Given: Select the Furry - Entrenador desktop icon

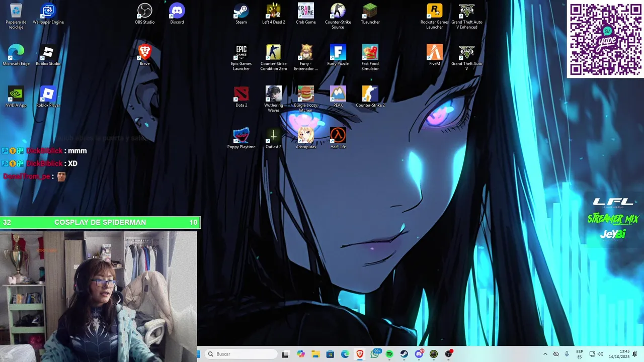Looking at the screenshot, I should pos(306,57).
